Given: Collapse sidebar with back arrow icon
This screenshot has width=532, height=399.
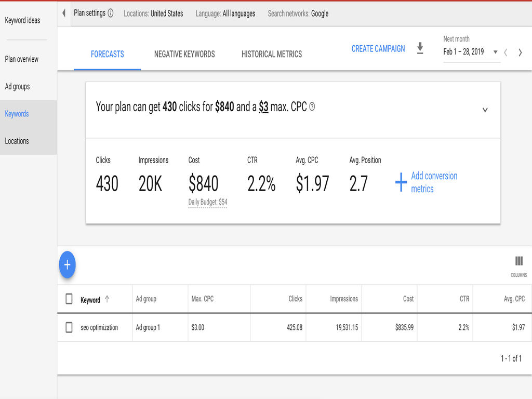Looking at the screenshot, I should point(64,13).
